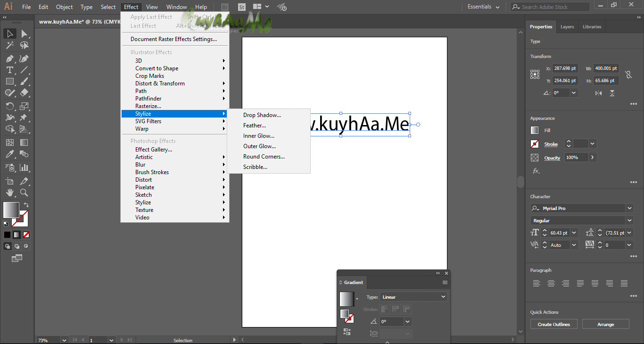Click the Arrange quick action
The image size is (644, 344).
click(605, 324)
